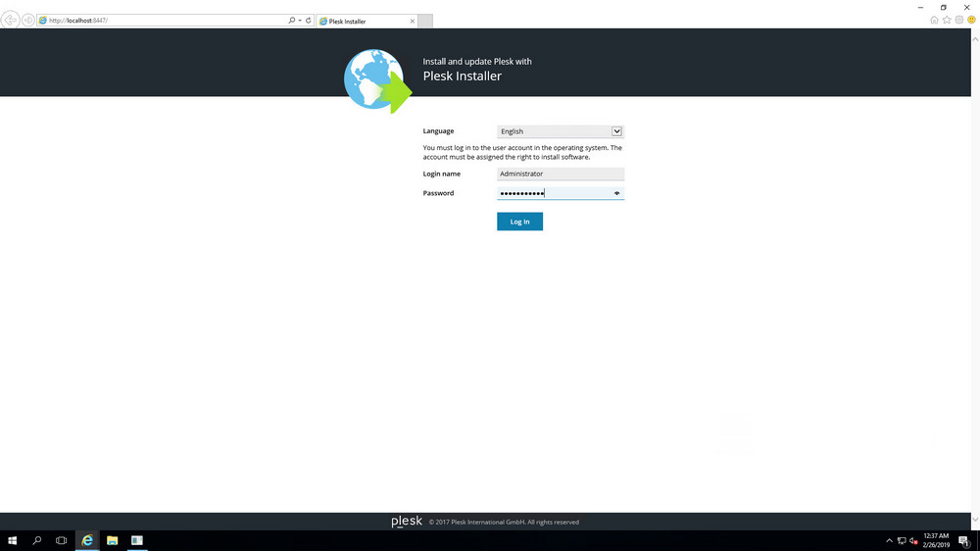Click the smiley feedback icon
Image resolution: width=980 pixels, height=551 pixels.
click(971, 20)
